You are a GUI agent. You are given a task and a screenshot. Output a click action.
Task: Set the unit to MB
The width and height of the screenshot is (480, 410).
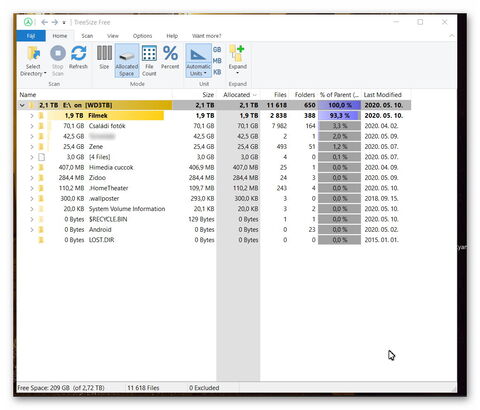click(x=217, y=61)
